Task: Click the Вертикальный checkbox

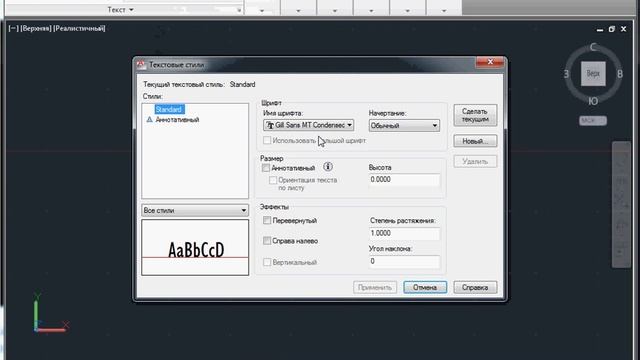Action: [267, 262]
